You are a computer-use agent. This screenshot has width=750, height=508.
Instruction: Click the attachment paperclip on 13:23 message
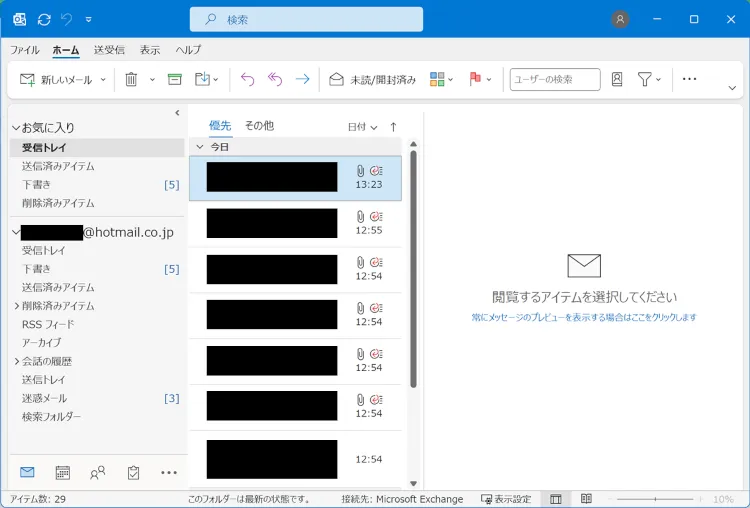coord(360,171)
